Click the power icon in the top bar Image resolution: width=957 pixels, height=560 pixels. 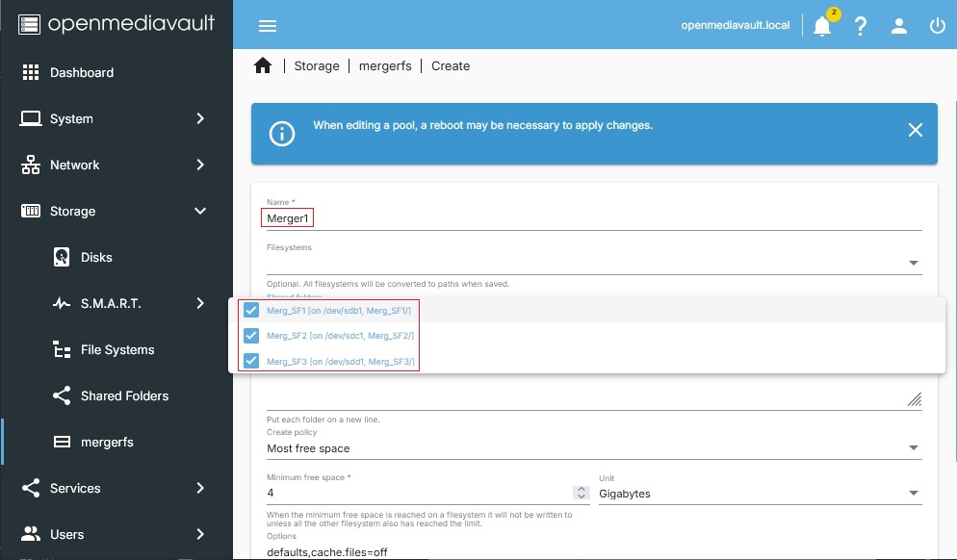coord(938,26)
